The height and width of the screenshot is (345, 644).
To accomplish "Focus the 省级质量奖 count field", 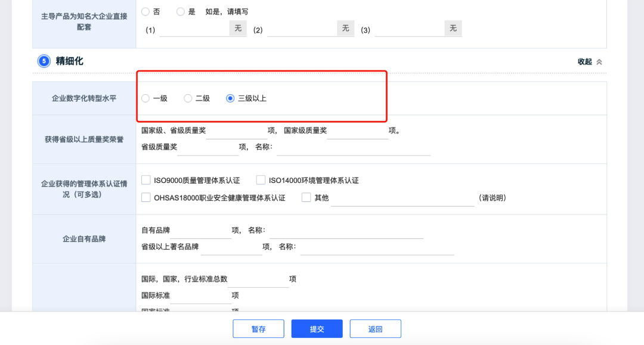I will [208, 148].
